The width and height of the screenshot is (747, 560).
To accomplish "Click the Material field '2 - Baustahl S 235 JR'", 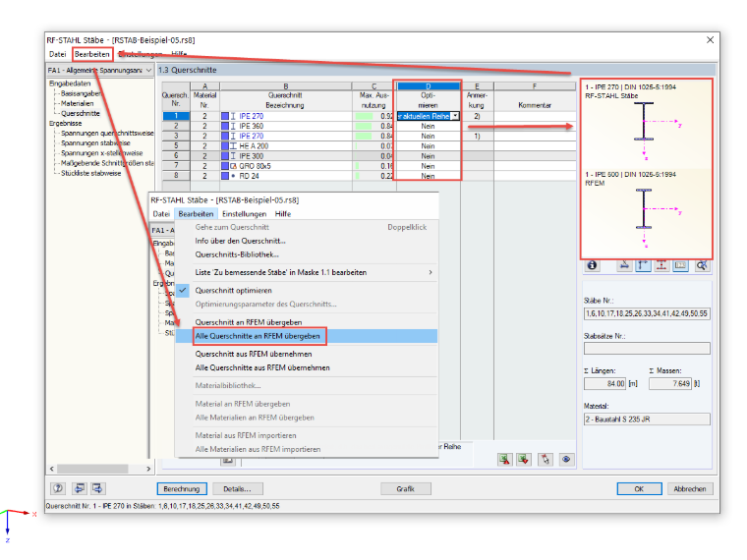I will [647, 420].
